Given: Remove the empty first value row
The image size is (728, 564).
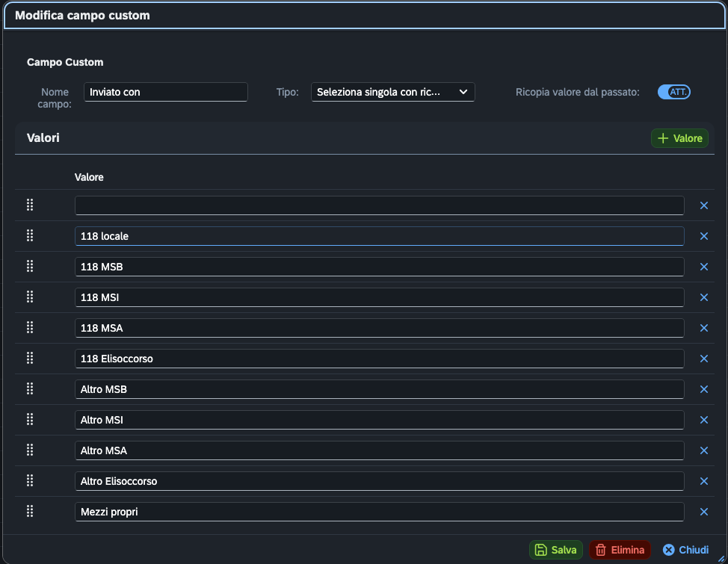Looking at the screenshot, I should click(704, 205).
